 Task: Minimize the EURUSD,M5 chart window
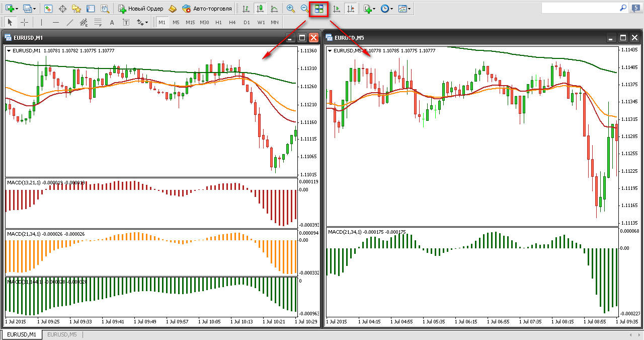611,37
